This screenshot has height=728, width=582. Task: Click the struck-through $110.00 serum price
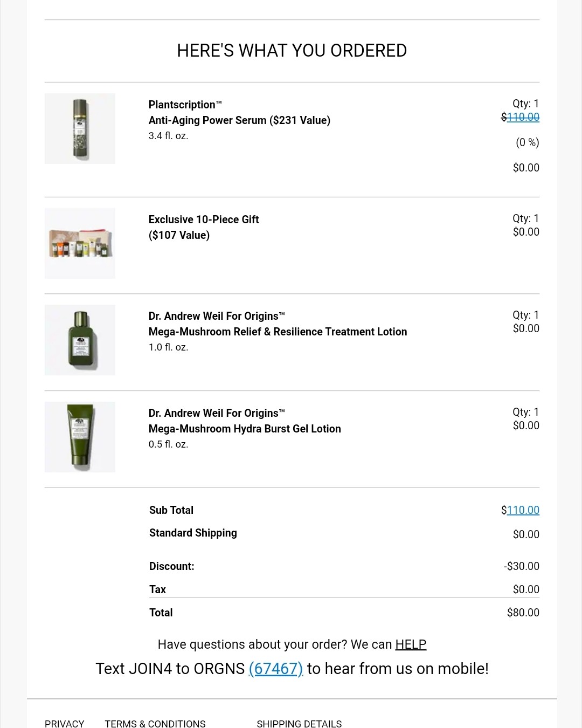[x=520, y=117]
